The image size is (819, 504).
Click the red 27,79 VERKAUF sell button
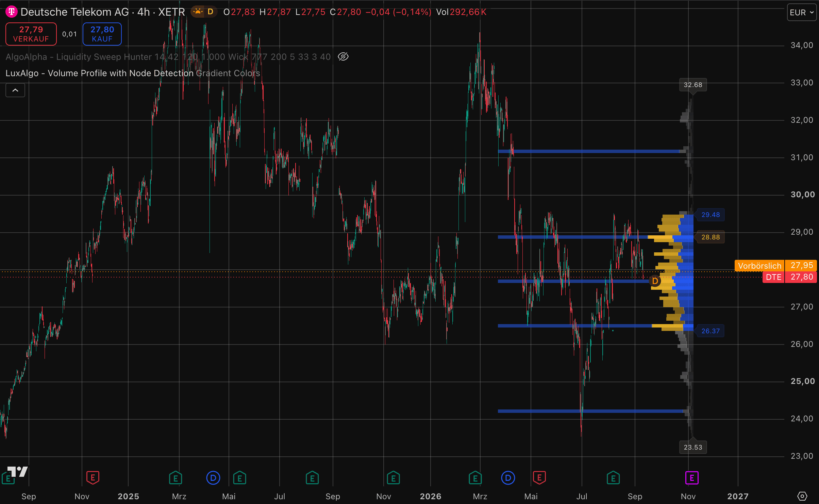pyautogui.click(x=31, y=34)
